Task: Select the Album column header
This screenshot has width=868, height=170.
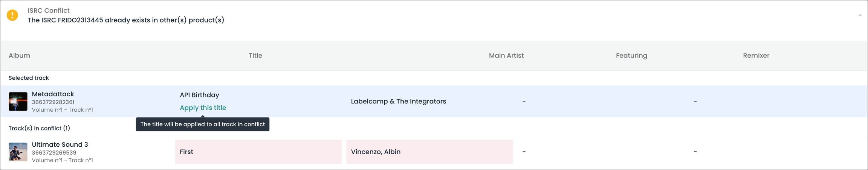Action: (x=19, y=56)
